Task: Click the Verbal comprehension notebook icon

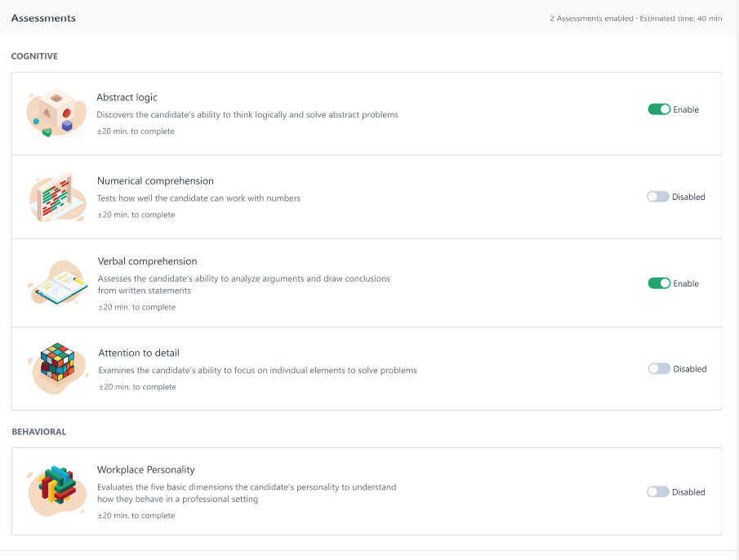Action: coord(58,282)
